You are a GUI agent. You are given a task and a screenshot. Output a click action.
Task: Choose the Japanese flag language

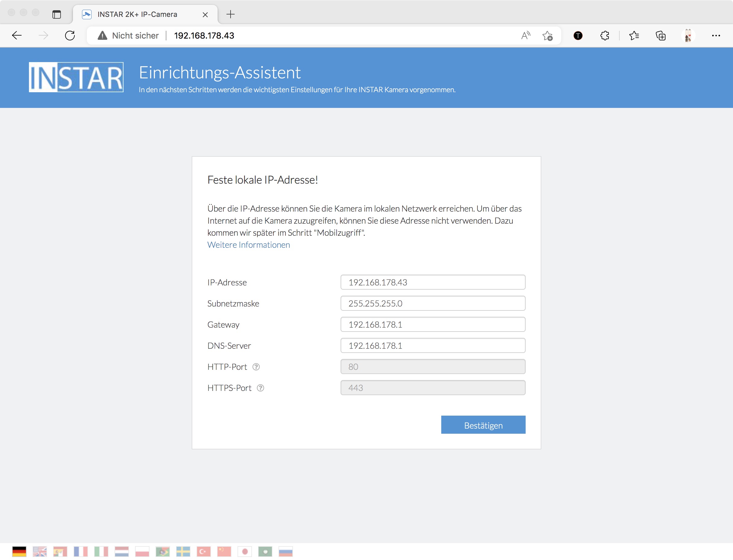point(245,551)
